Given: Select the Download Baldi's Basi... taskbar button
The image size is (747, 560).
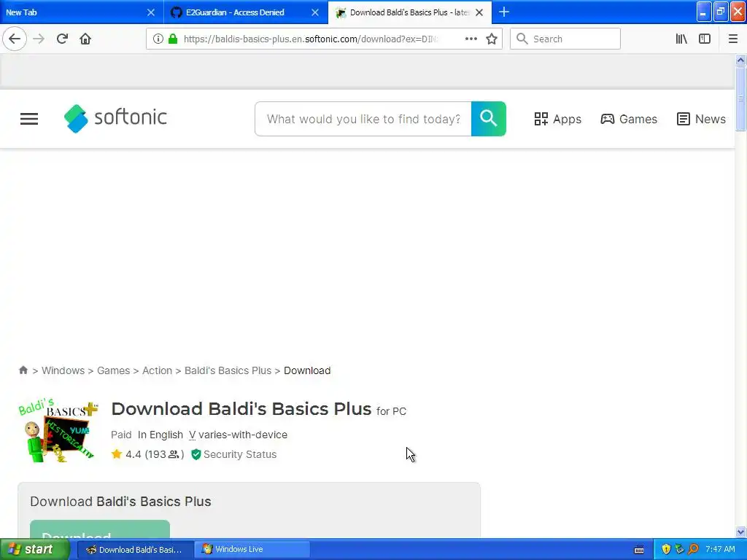Looking at the screenshot, I should click(x=135, y=550).
